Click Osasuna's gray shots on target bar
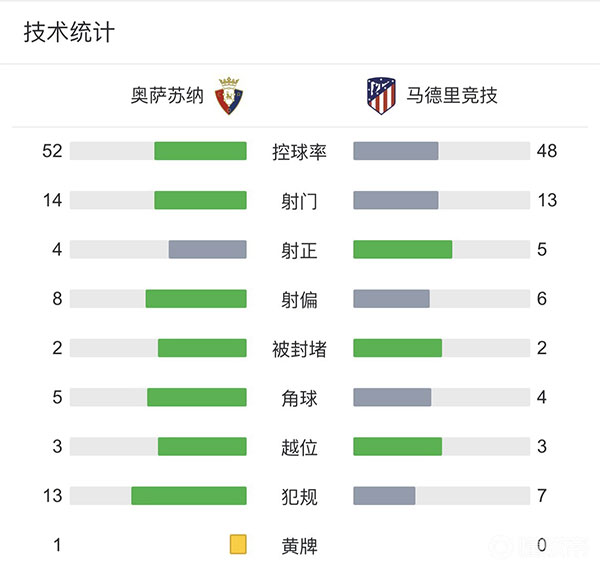The width and height of the screenshot is (600, 565). [207, 249]
